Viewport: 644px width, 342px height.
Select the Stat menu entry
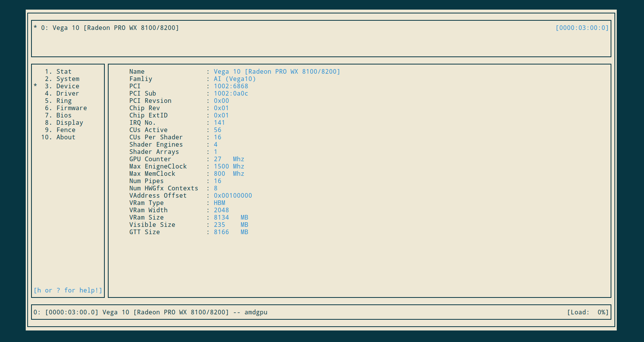point(58,71)
